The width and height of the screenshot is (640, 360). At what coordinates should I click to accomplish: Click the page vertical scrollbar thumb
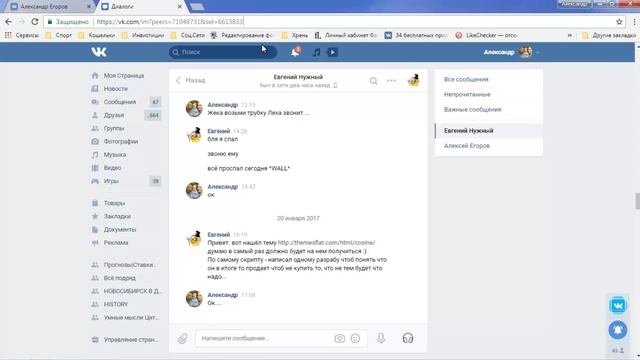pyautogui.click(x=638, y=201)
